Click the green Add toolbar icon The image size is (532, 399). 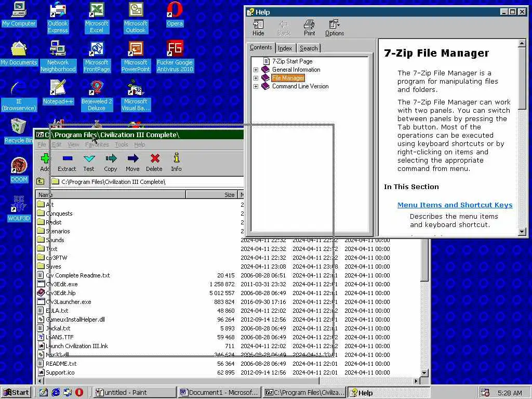[x=45, y=163]
